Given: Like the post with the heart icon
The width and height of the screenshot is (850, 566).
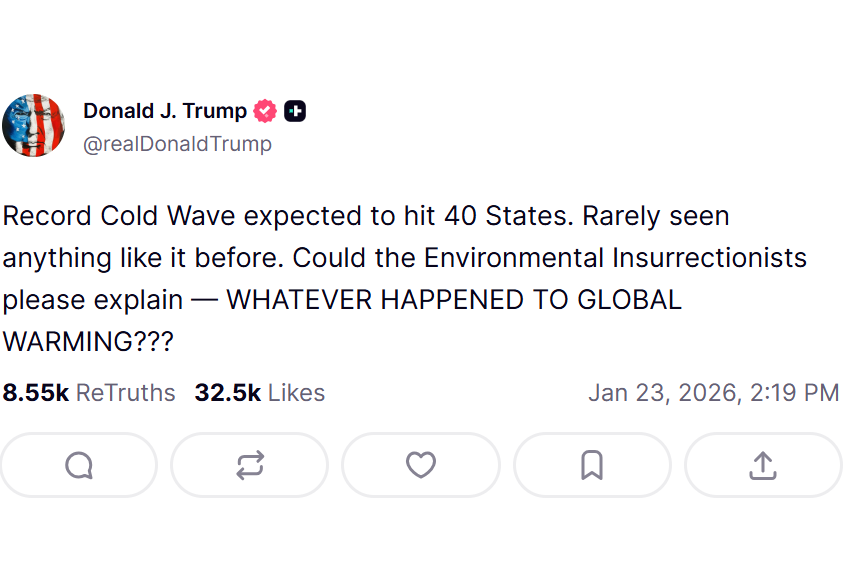Looking at the screenshot, I should (421, 465).
